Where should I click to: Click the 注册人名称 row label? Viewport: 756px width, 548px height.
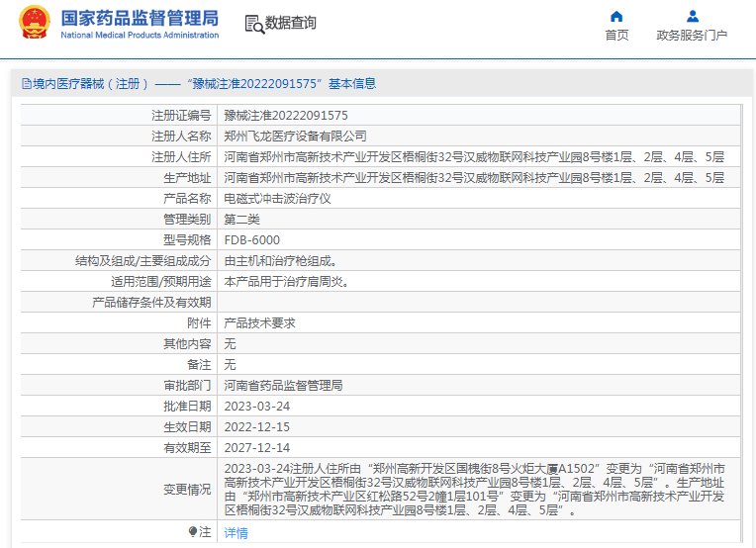pos(181,136)
